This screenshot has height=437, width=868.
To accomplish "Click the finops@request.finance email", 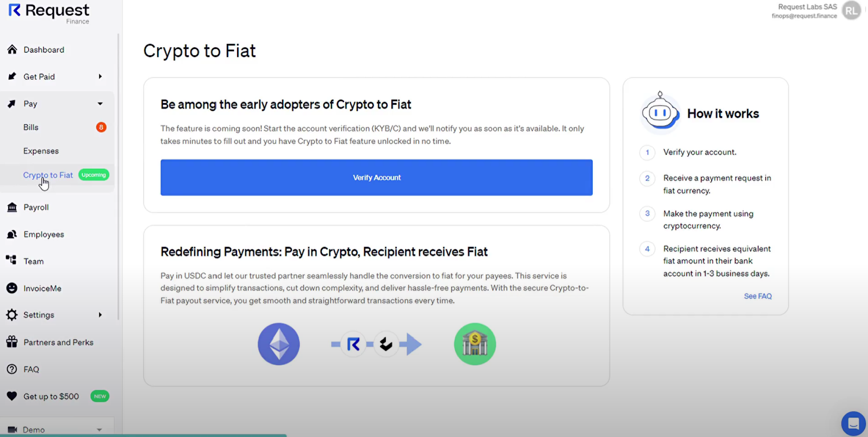I will click(x=804, y=16).
